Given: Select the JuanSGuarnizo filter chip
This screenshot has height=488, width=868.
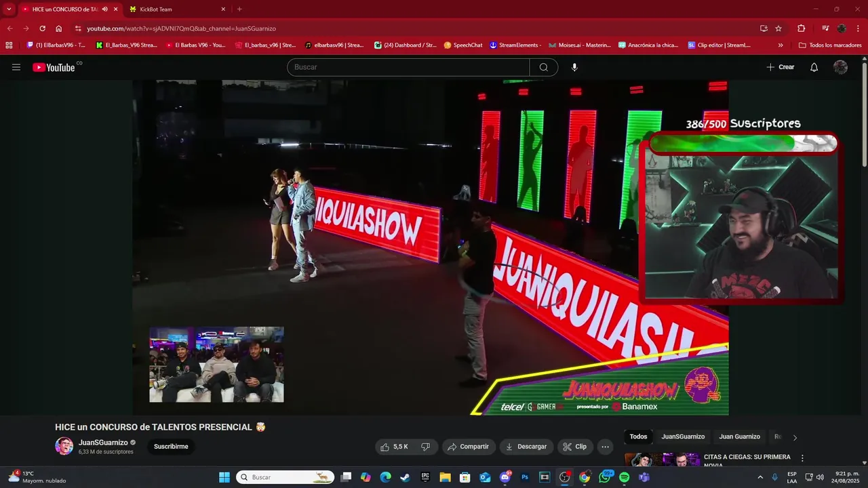Looking at the screenshot, I should [683, 436].
